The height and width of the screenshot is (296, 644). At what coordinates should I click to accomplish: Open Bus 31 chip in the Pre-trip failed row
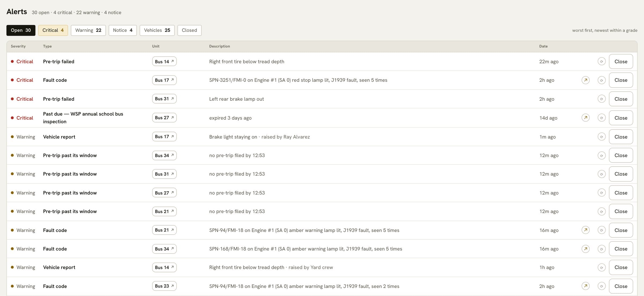[x=164, y=99]
